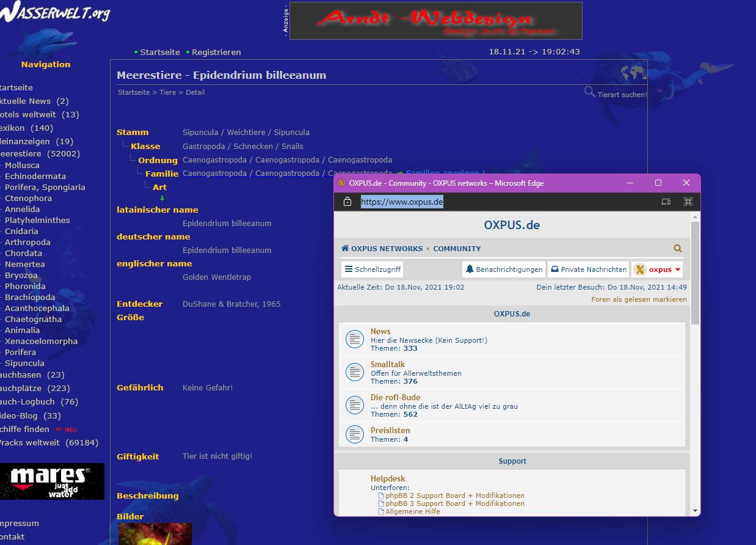Click the Preislisten forum icon
756x545 pixels.
355,434
